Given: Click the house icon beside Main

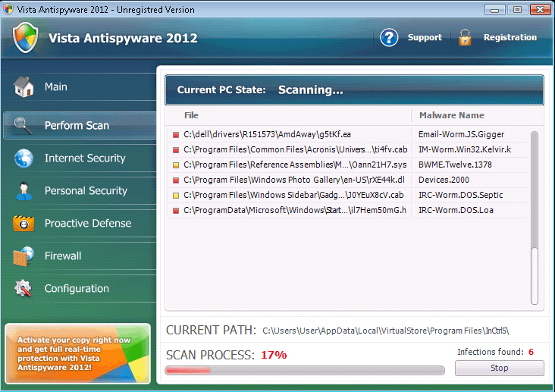Looking at the screenshot, I should (24, 87).
